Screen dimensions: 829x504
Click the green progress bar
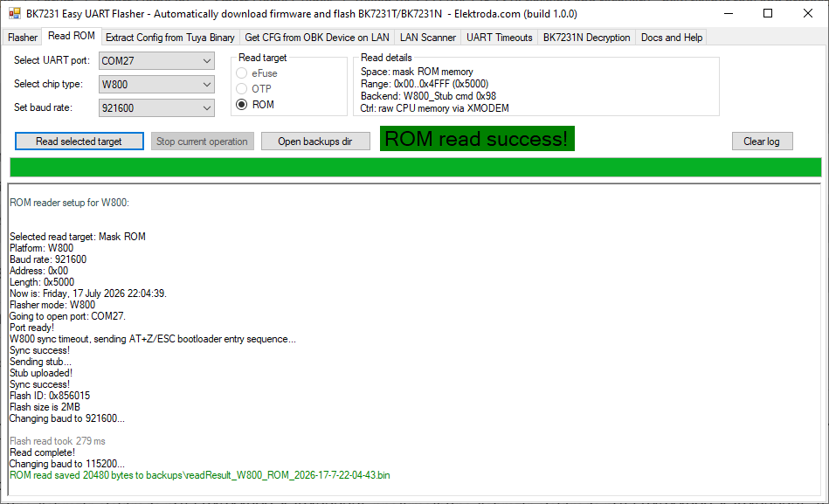pyautogui.click(x=416, y=167)
